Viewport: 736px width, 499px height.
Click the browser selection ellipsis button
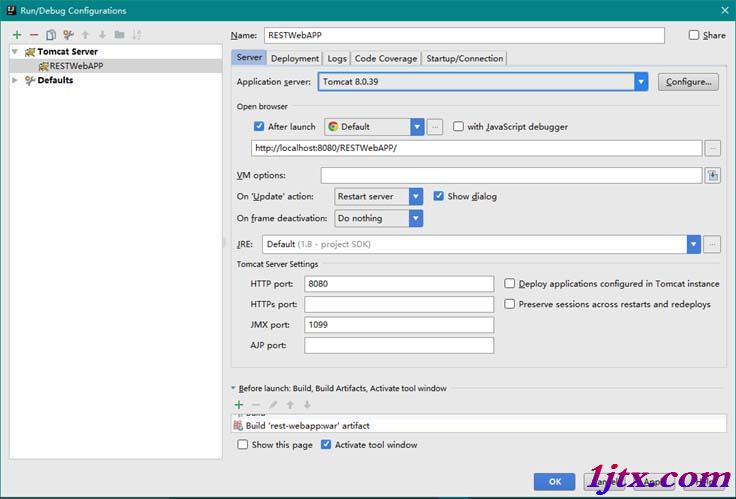point(435,127)
